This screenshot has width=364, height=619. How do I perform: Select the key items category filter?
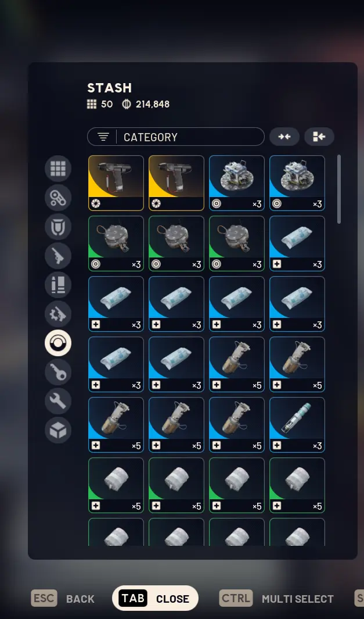58,372
